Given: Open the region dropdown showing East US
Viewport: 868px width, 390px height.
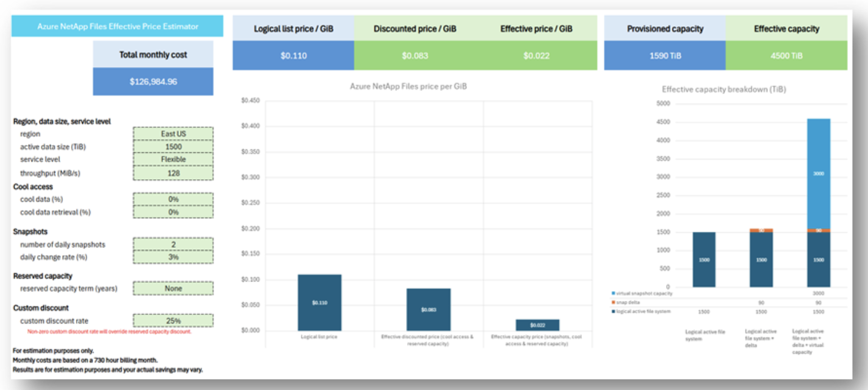Looking at the screenshot, I should (172, 134).
